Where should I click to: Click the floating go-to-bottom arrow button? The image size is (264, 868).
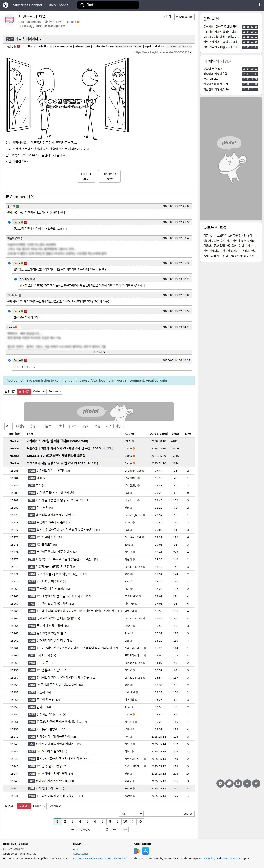coord(256,783)
